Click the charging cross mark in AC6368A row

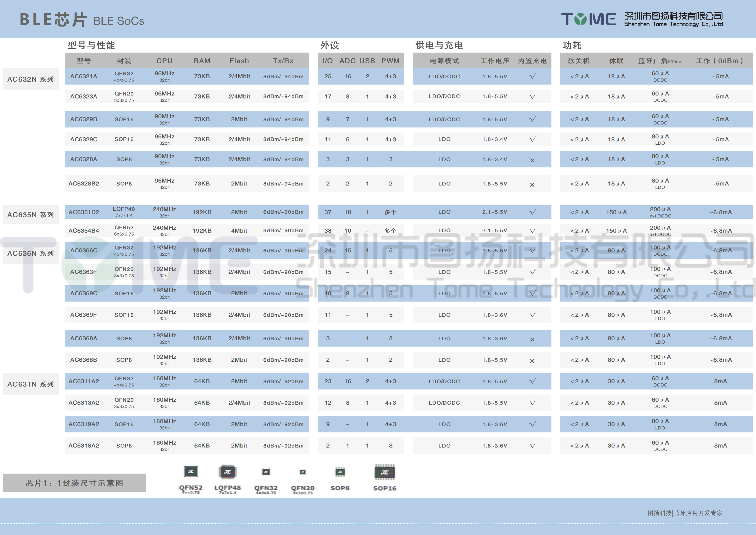pos(532,340)
